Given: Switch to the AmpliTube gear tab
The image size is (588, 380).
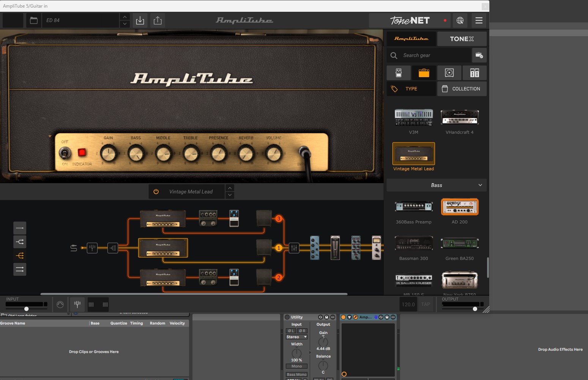Looking at the screenshot, I should point(411,39).
